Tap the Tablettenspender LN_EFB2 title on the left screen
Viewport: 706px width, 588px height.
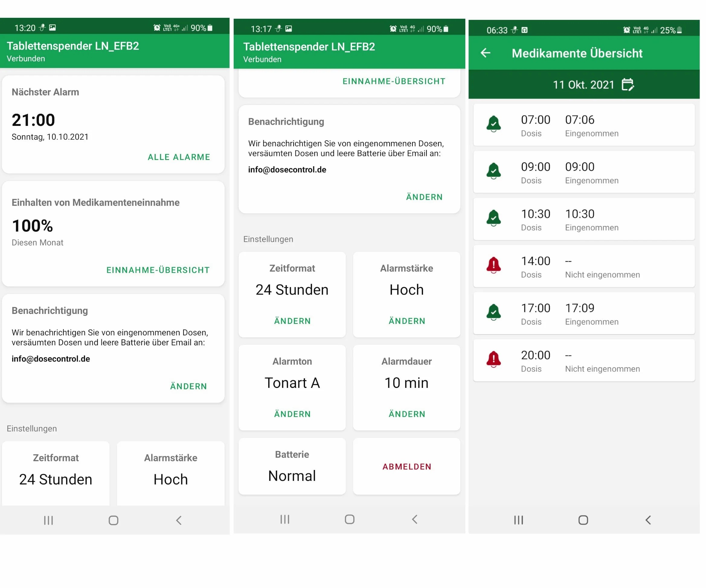(x=73, y=46)
